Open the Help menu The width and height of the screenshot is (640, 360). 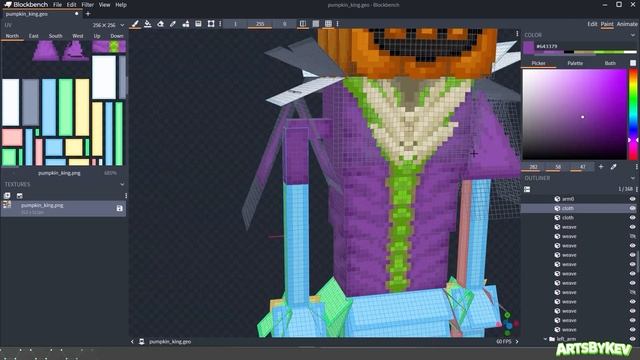point(121,4)
